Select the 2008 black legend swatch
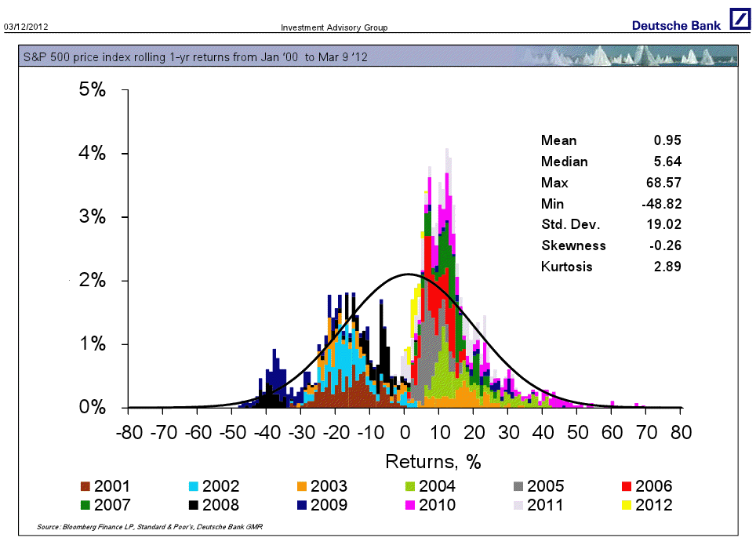Screen dimensions: 756x545 click(x=194, y=505)
